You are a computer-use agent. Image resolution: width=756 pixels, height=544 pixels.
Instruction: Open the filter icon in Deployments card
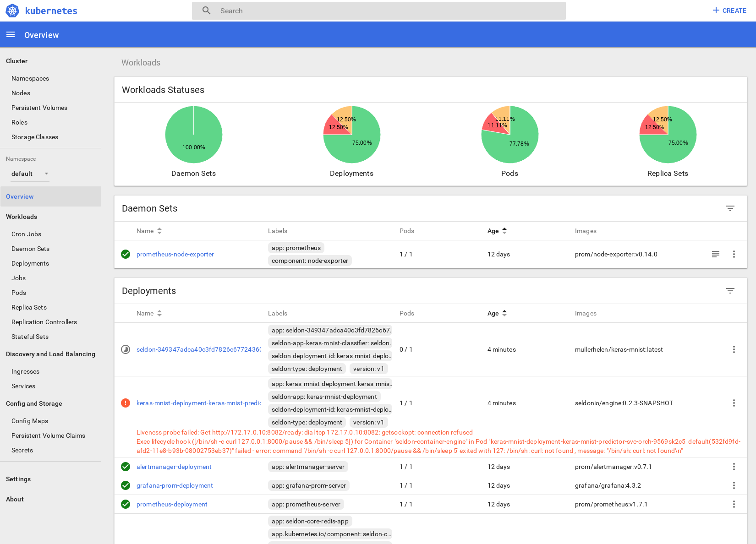click(730, 291)
